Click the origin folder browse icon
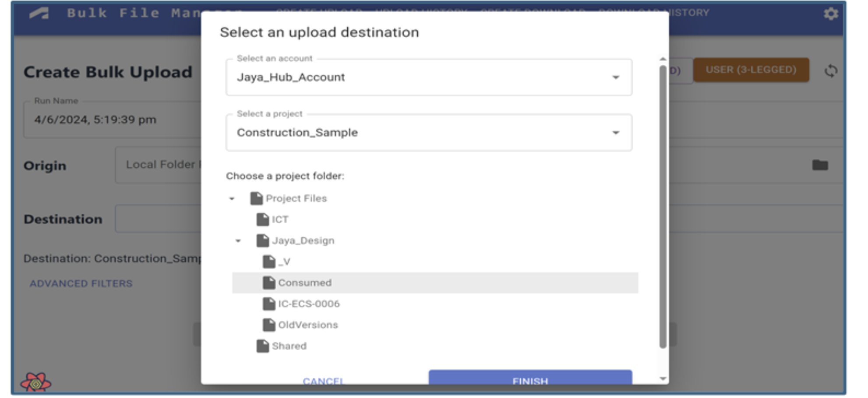The height and width of the screenshot is (398, 868). click(x=820, y=165)
